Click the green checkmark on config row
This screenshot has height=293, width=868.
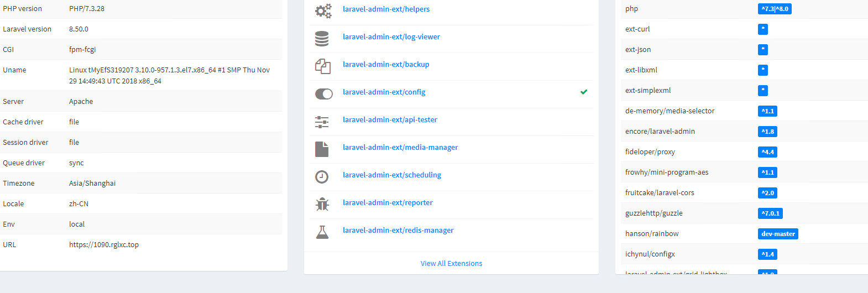[x=584, y=92]
